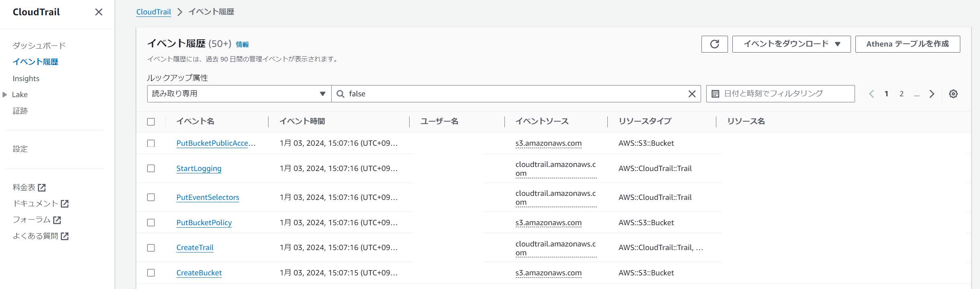Click s3.amazonaws.com source in PutBucketPolicy row
980x289 pixels.
549,223
